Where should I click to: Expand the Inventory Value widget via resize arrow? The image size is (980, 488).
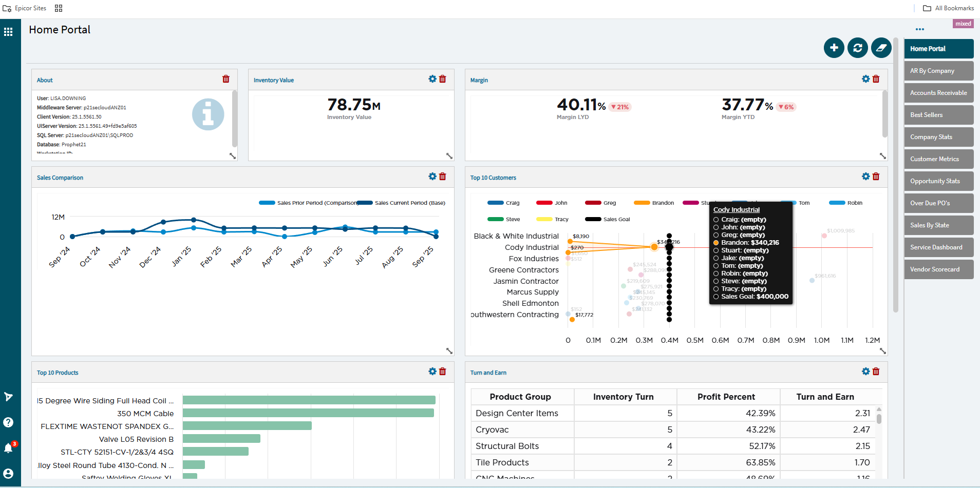pyautogui.click(x=449, y=155)
